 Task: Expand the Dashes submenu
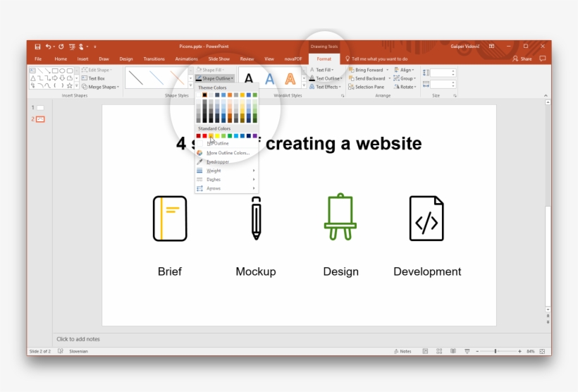pos(226,179)
